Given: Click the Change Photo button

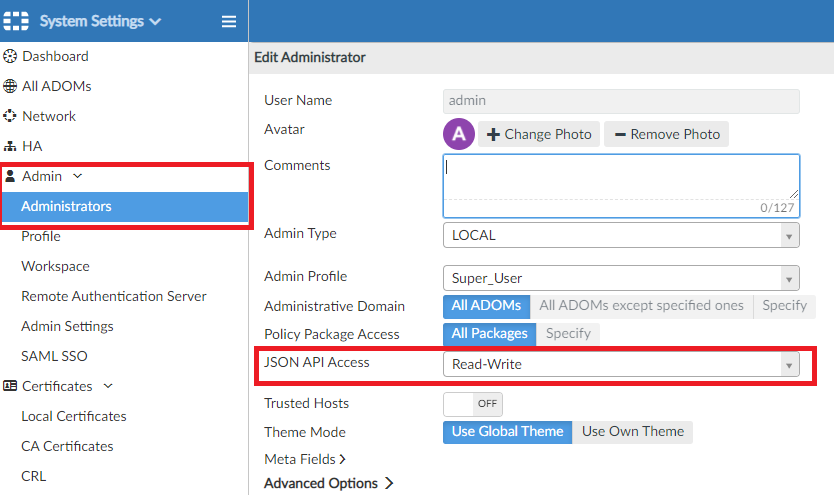Looking at the screenshot, I should coord(539,134).
